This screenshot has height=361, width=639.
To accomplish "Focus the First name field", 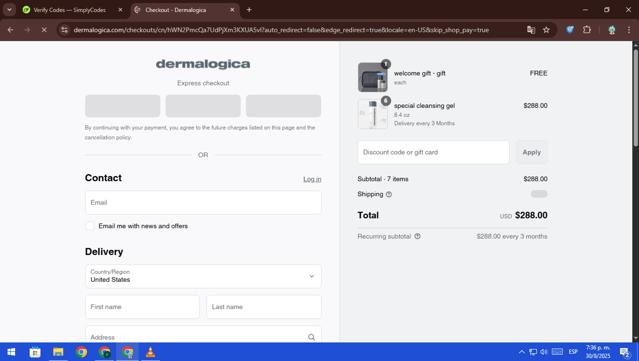I will click(142, 307).
